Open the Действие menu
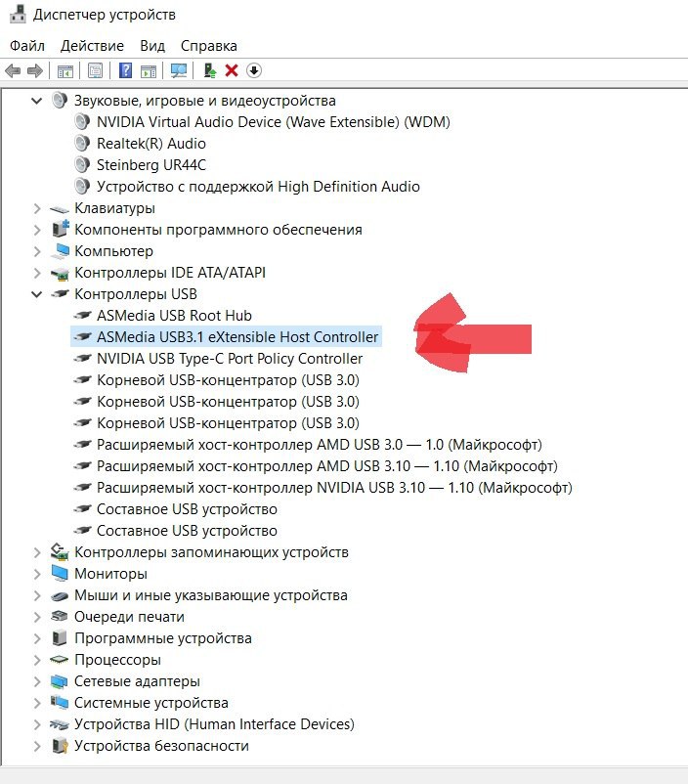The width and height of the screenshot is (688, 784). 92,46
